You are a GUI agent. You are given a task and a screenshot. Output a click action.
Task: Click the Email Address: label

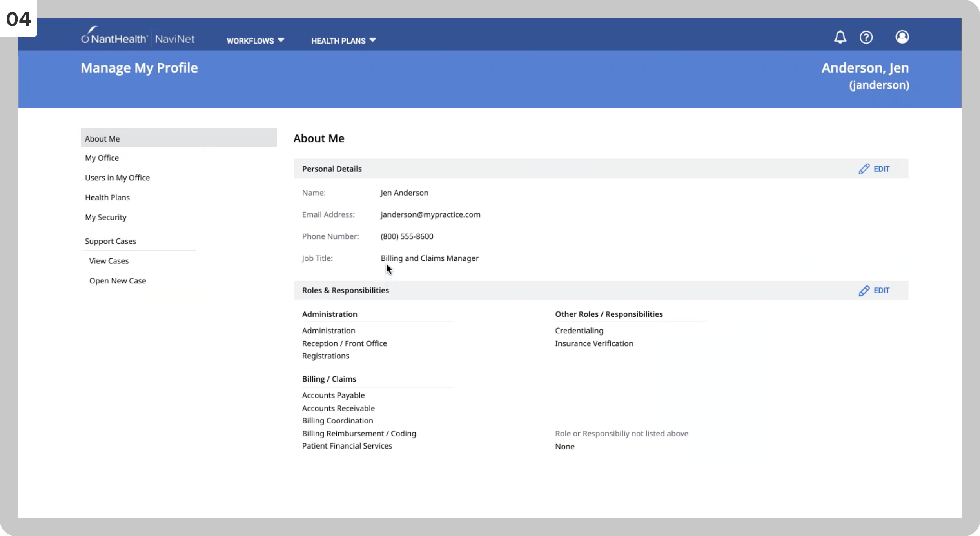tap(328, 215)
